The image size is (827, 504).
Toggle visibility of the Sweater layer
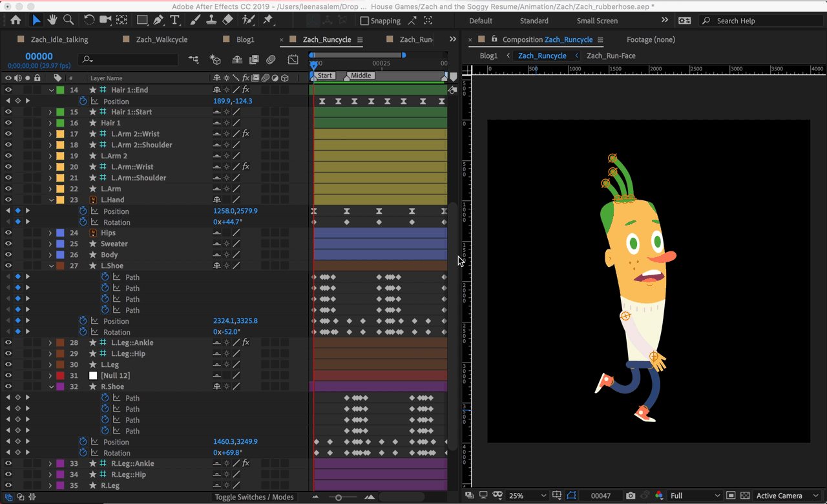tap(8, 244)
